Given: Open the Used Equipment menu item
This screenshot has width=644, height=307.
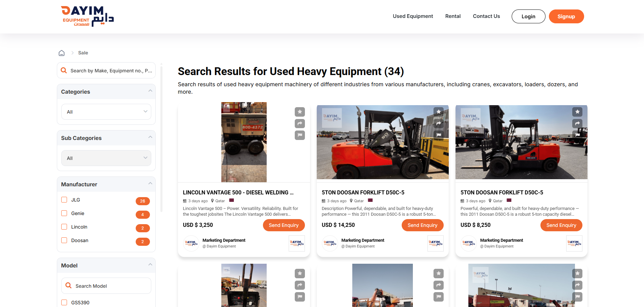Looking at the screenshot, I should click(413, 16).
